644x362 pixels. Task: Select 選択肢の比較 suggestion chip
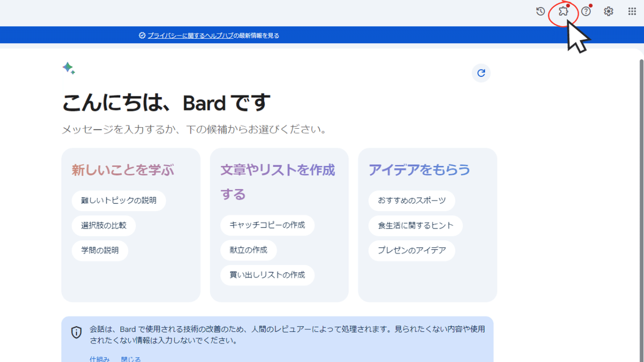[104, 225]
